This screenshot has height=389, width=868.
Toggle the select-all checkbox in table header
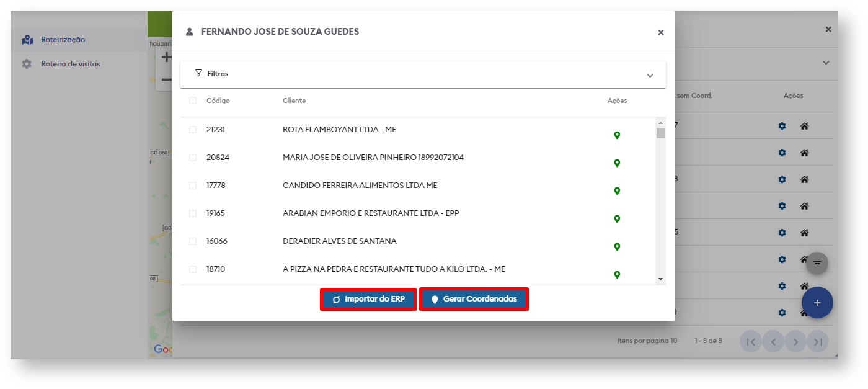193,101
